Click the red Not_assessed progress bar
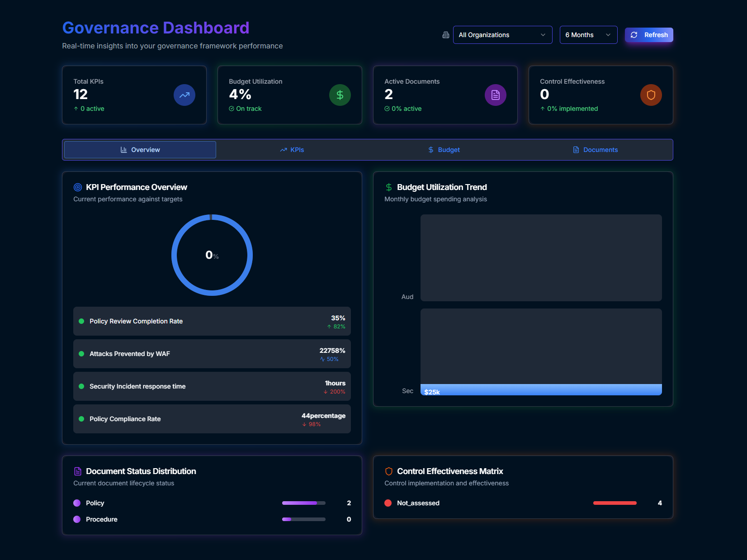Image resolution: width=747 pixels, height=560 pixels. 615,503
